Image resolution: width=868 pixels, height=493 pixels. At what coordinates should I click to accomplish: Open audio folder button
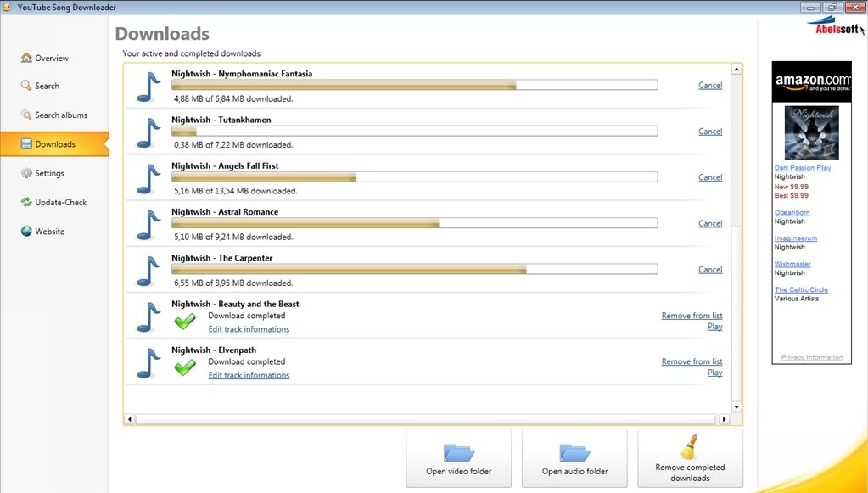[x=574, y=458]
